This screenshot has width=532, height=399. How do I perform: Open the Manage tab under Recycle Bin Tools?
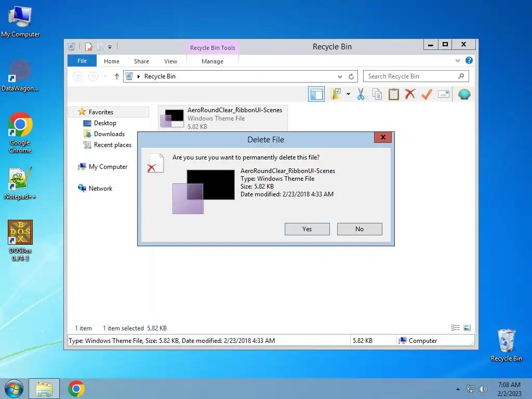click(x=212, y=61)
